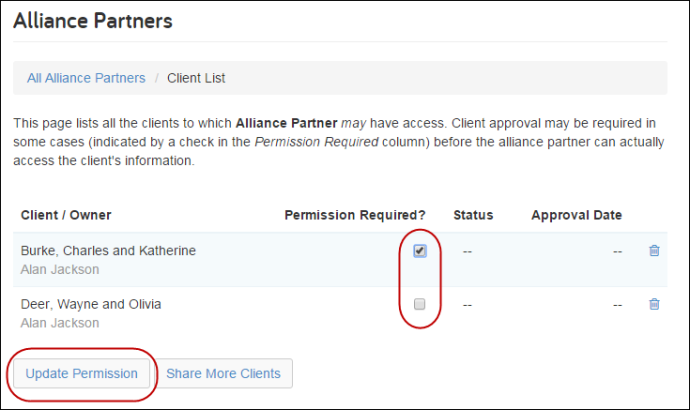Click owner Alan Jackson under Burke client
The image size is (690, 410).
pyautogui.click(x=60, y=269)
